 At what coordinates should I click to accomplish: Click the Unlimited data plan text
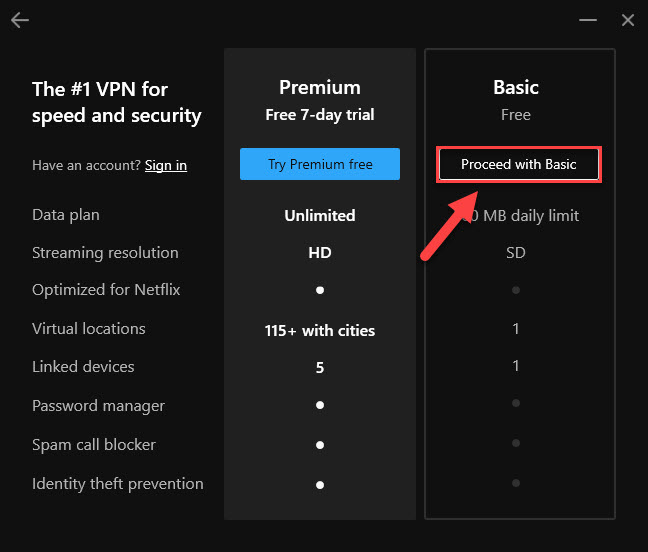[x=320, y=216]
